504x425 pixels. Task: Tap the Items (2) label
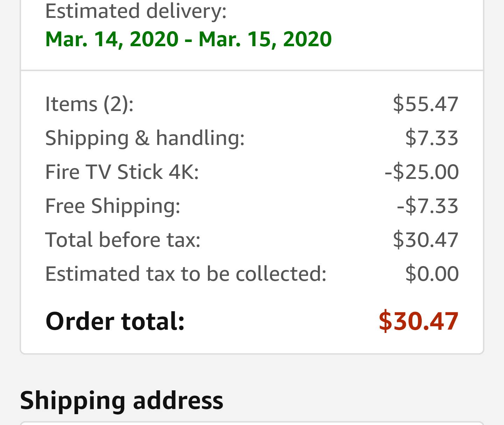pos(89,104)
